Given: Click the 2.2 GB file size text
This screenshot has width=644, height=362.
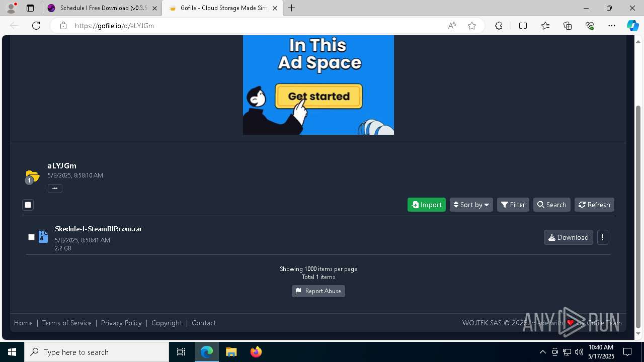Looking at the screenshot, I should point(63,248).
